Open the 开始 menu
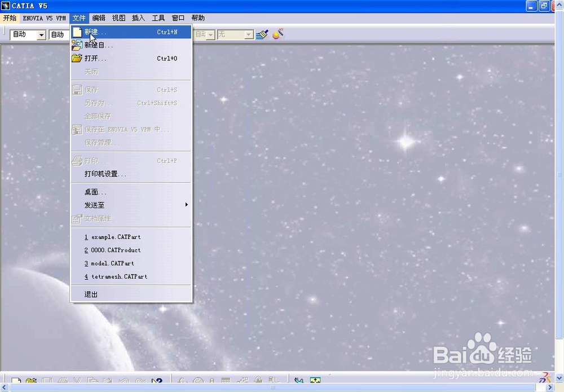The width and height of the screenshot is (564, 392). pos(10,18)
